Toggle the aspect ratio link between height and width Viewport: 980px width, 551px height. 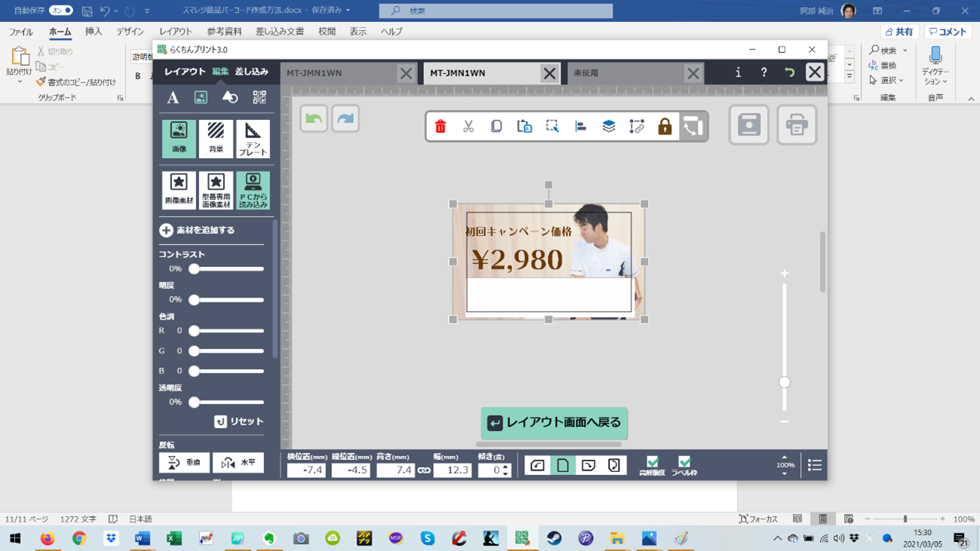click(424, 470)
